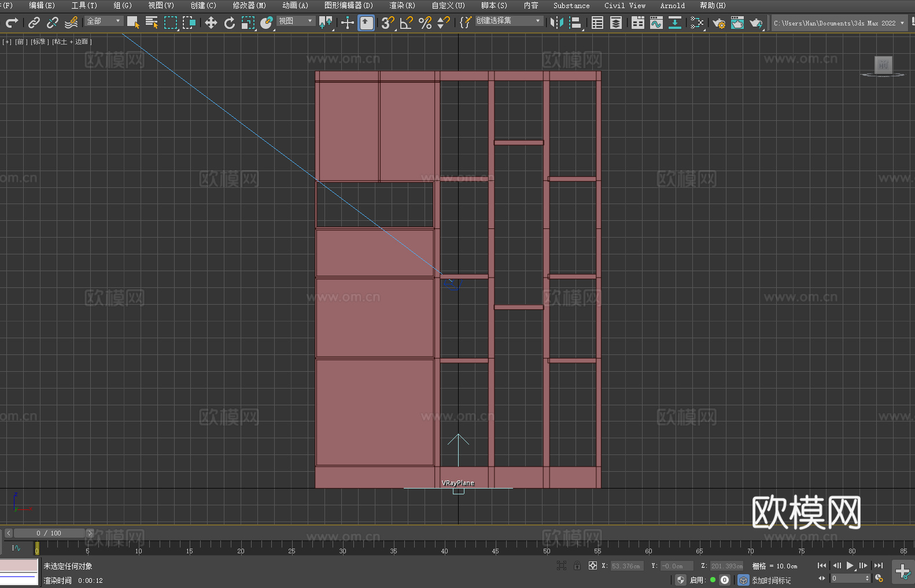Play the animation
The width and height of the screenshot is (915, 588).
click(x=850, y=565)
